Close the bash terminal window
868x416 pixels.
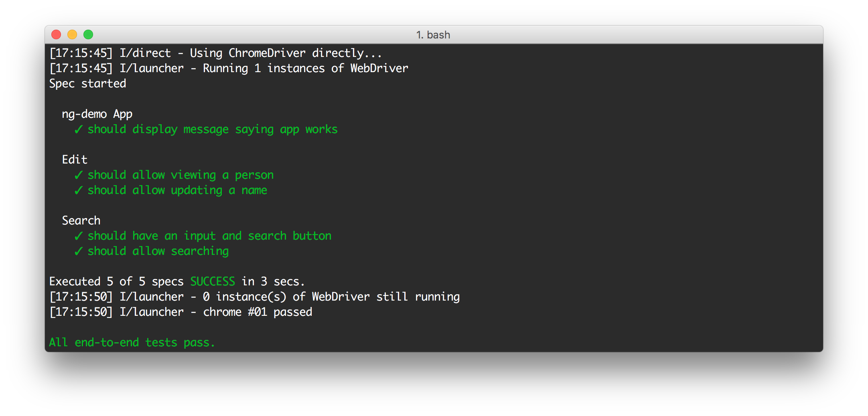[56, 35]
